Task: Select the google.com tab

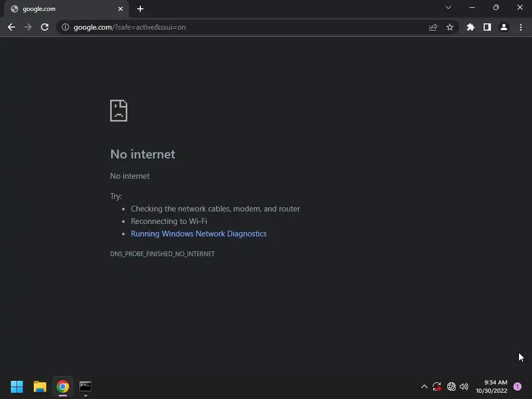Action: click(x=66, y=9)
